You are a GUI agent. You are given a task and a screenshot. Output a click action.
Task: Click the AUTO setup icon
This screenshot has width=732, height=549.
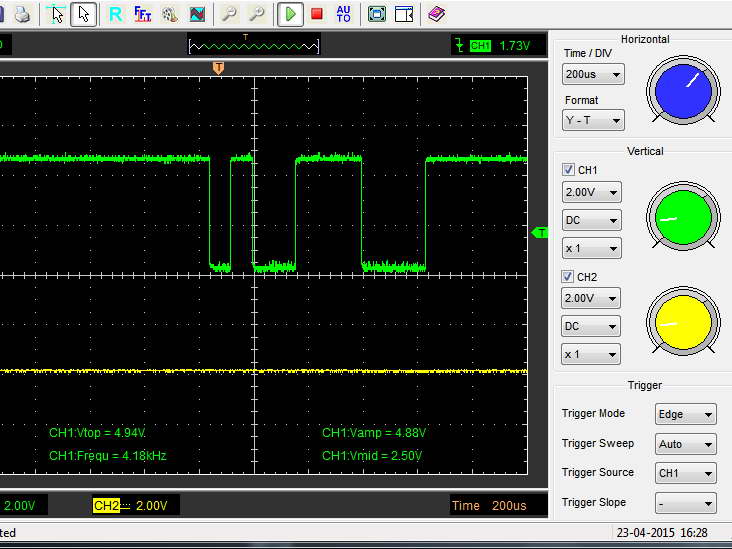[x=344, y=14]
